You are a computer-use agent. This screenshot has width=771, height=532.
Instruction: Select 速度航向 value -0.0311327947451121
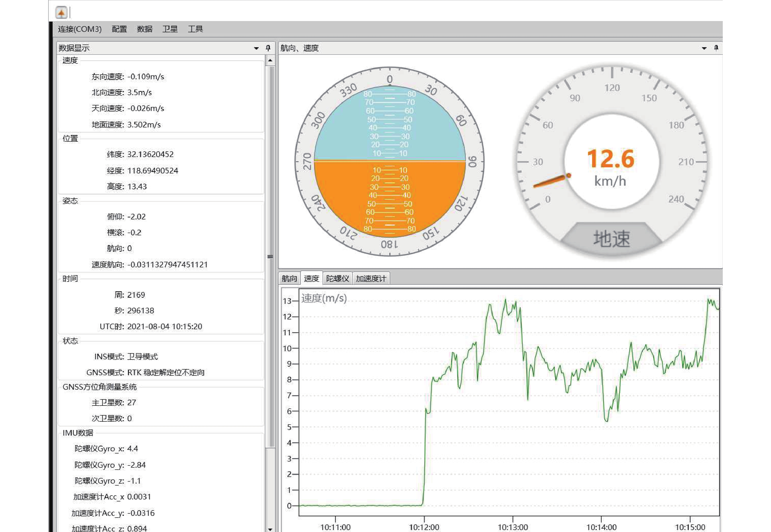167,265
